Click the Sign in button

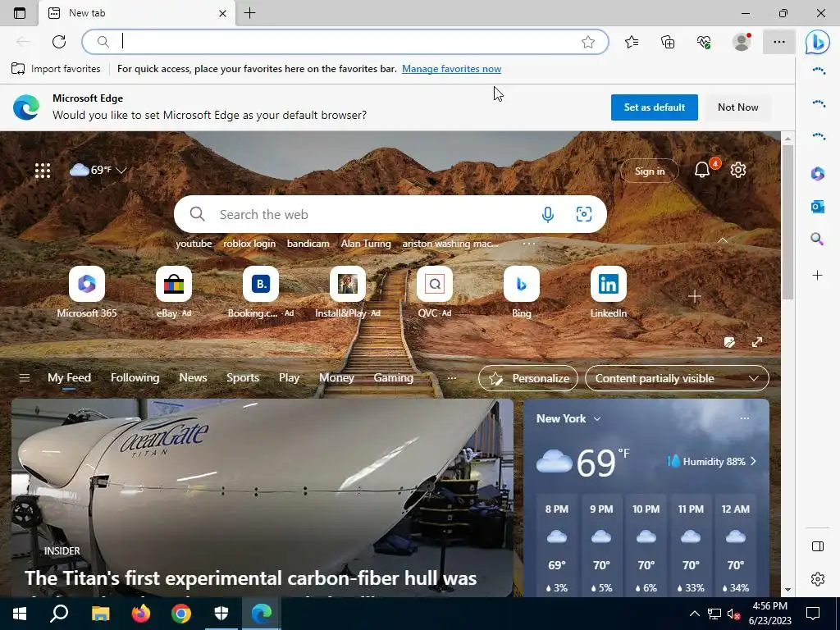650,171
